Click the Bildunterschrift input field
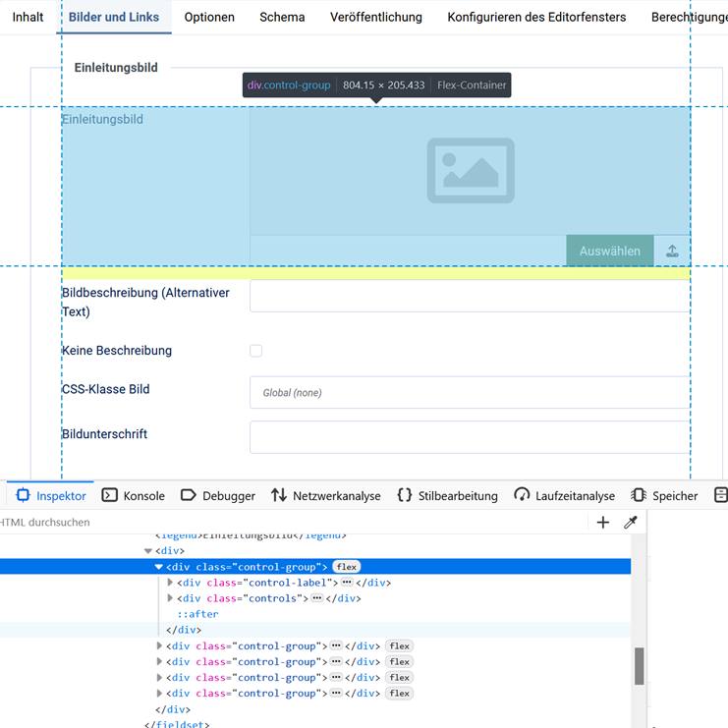 point(470,437)
